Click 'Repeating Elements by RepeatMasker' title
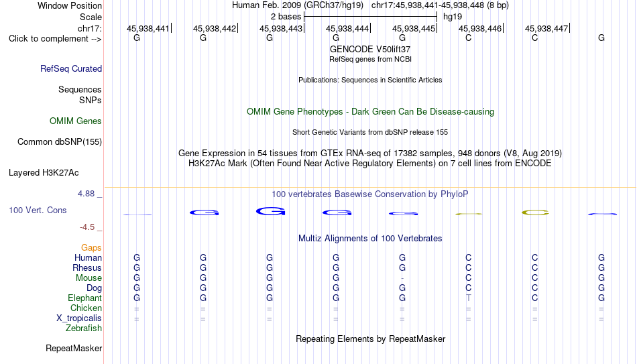The image size is (637, 364). [371, 339]
